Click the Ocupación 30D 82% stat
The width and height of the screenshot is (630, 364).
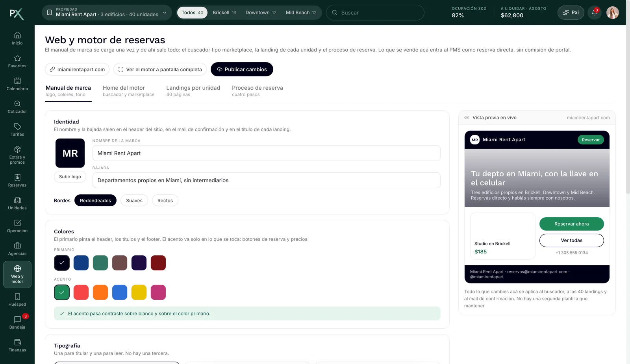[x=469, y=13]
